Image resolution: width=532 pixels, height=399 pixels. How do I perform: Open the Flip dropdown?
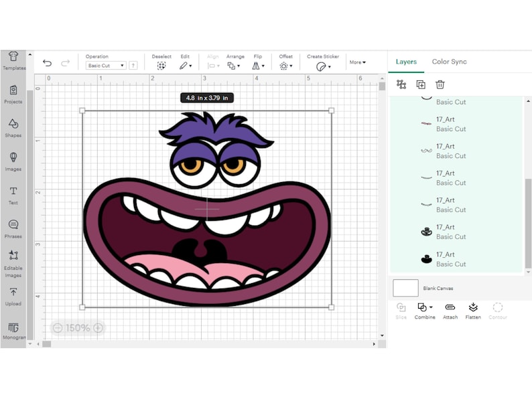(258, 66)
